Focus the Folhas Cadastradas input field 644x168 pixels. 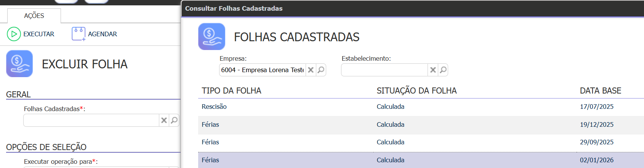click(91, 120)
